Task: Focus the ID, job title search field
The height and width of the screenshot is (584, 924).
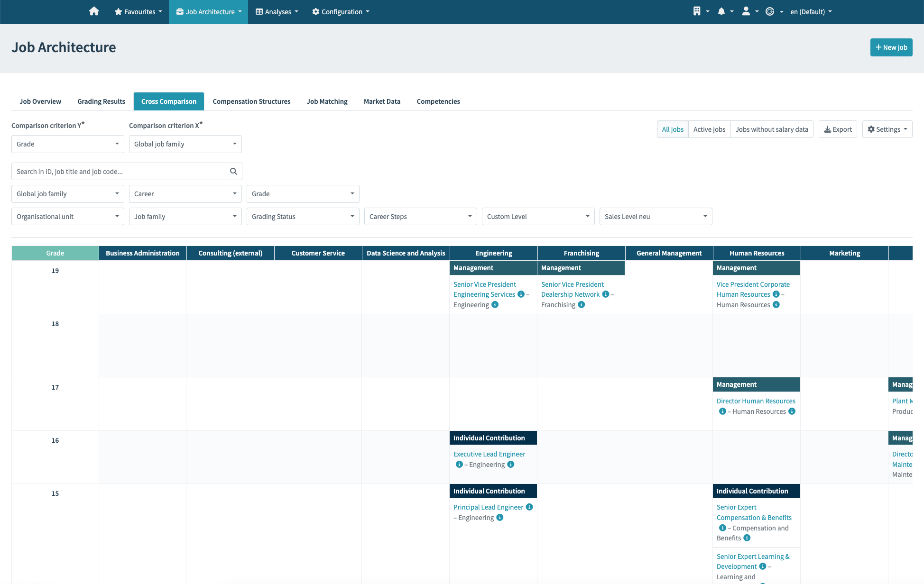Action: 118,172
